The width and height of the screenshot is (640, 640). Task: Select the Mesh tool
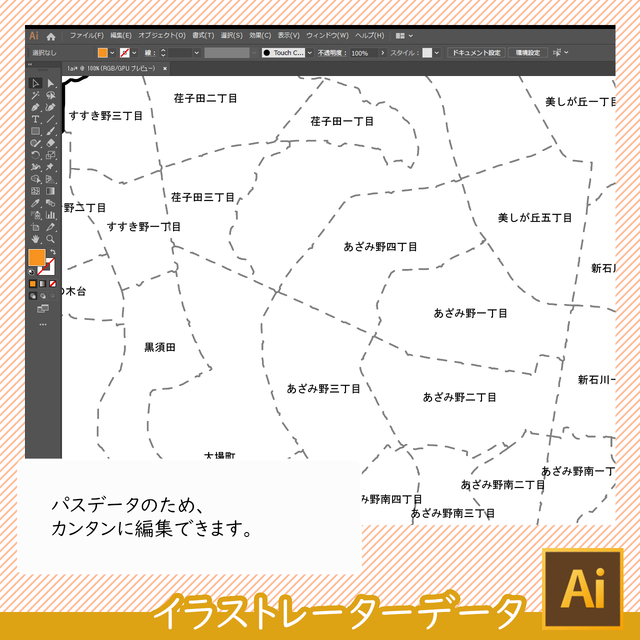pyautogui.click(x=36, y=191)
